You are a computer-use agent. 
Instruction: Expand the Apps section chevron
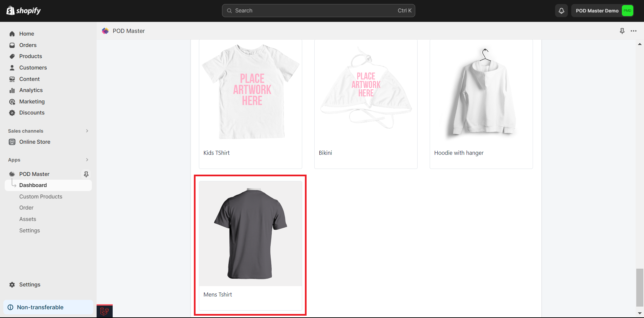[87, 160]
